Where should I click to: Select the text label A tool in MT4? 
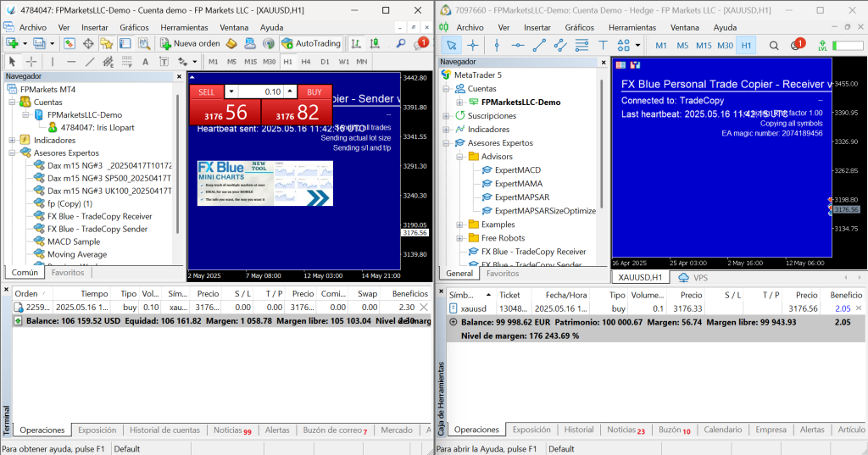click(146, 62)
